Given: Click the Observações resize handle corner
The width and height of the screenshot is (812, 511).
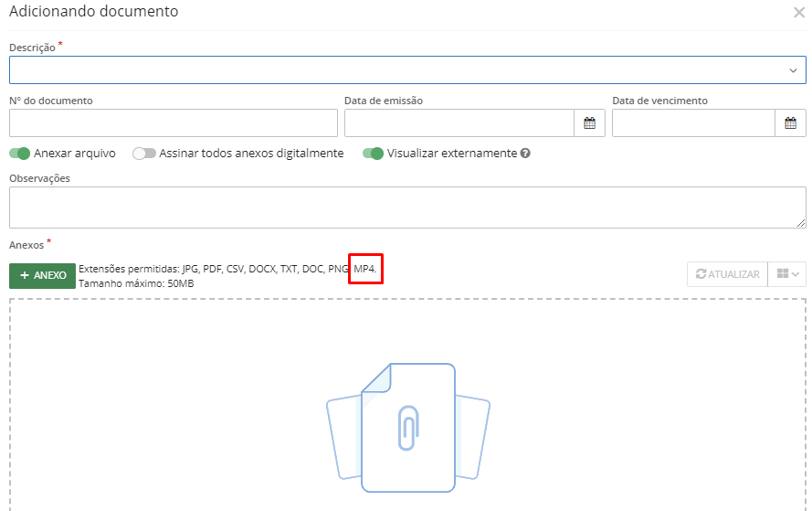Looking at the screenshot, I should 801,223.
